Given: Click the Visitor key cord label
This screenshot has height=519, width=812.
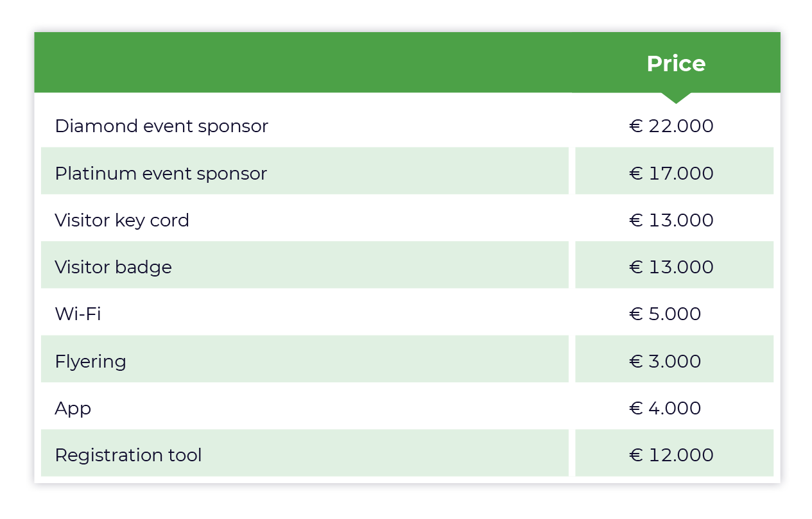Looking at the screenshot, I should [x=122, y=220].
